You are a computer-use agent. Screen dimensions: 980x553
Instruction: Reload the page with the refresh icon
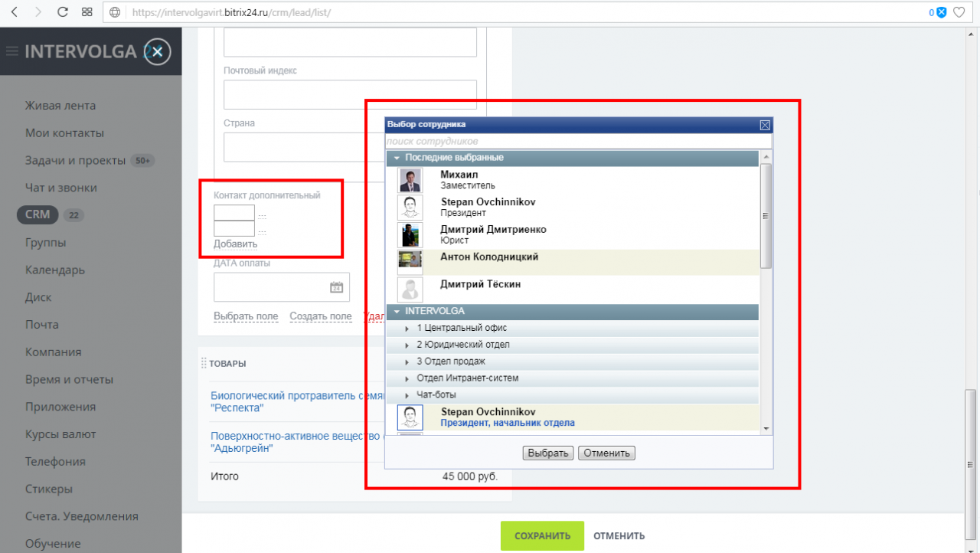pos(63,12)
